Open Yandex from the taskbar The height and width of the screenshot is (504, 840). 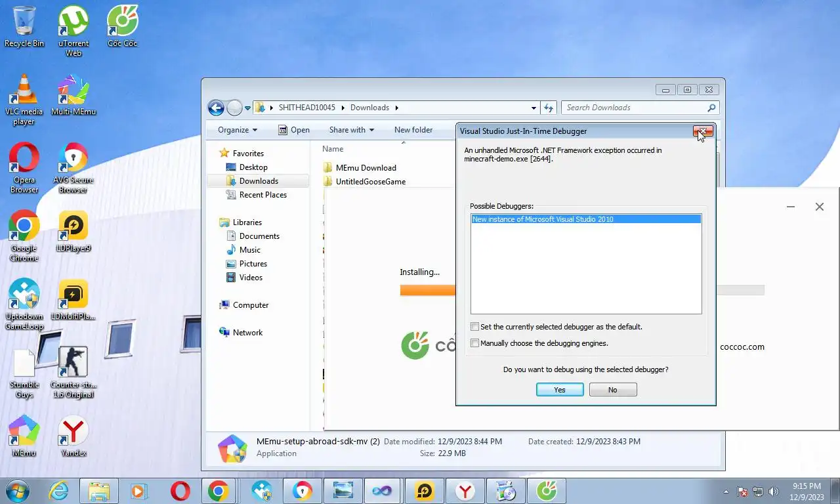coord(465,491)
